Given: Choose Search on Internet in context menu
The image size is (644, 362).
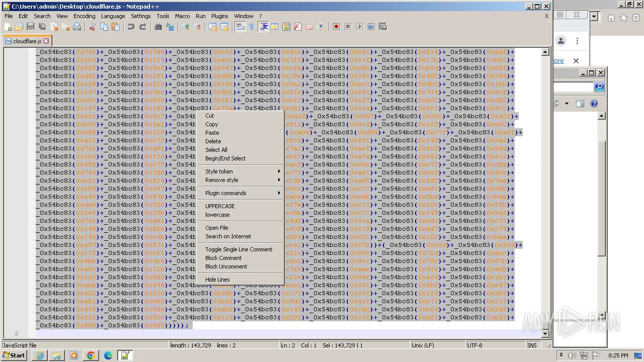Looking at the screenshot, I should pyautogui.click(x=240, y=236).
